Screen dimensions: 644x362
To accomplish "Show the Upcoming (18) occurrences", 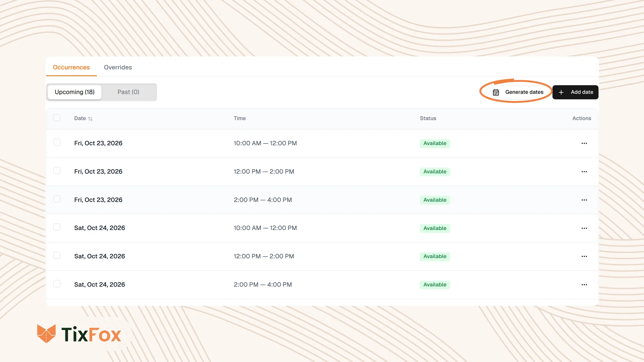I will tap(74, 92).
